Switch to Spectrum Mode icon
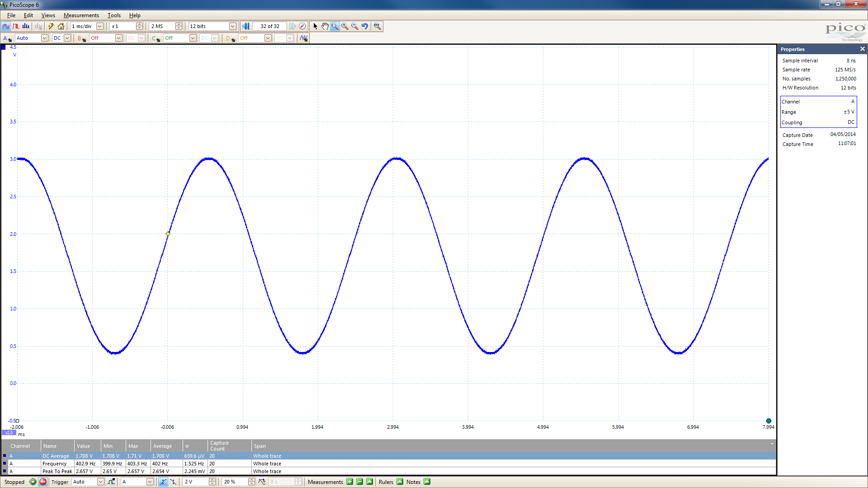 click(x=26, y=26)
